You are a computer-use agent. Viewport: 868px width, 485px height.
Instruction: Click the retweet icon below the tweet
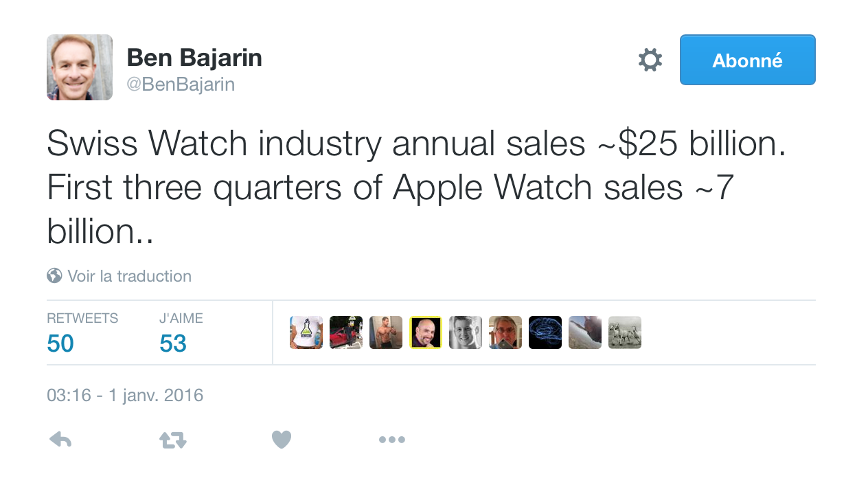pyautogui.click(x=172, y=440)
